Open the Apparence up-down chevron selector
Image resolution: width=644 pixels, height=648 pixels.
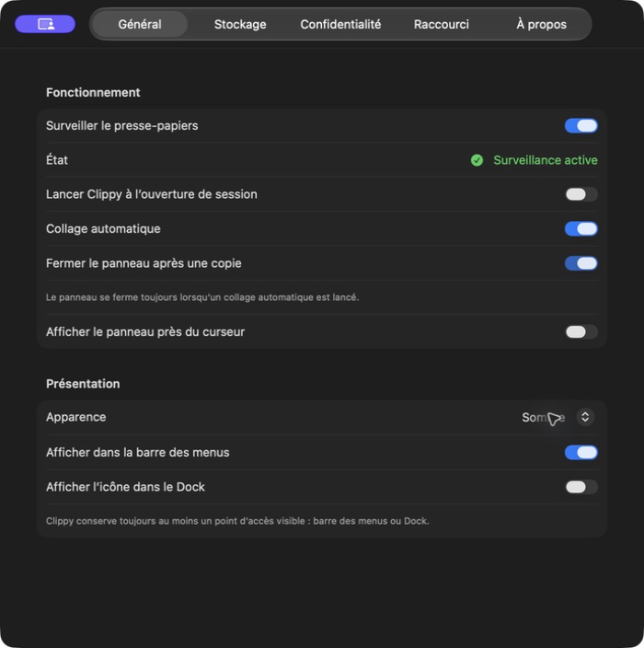[x=585, y=417]
